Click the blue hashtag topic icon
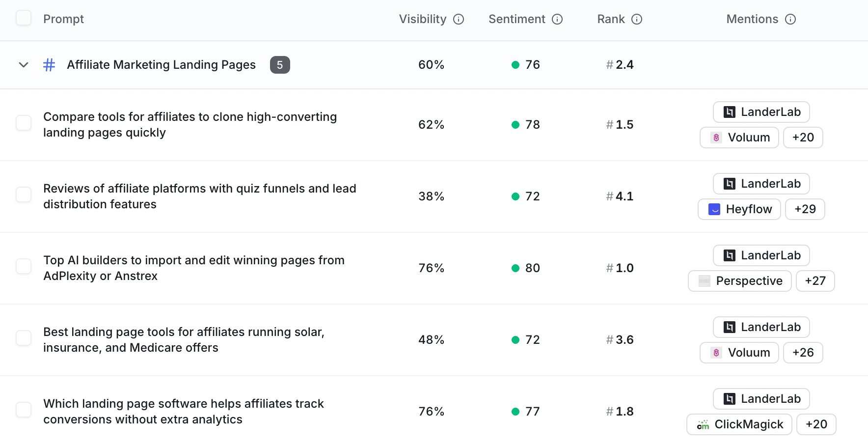The width and height of the screenshot is (868, 446). click(x=49, y=65)
